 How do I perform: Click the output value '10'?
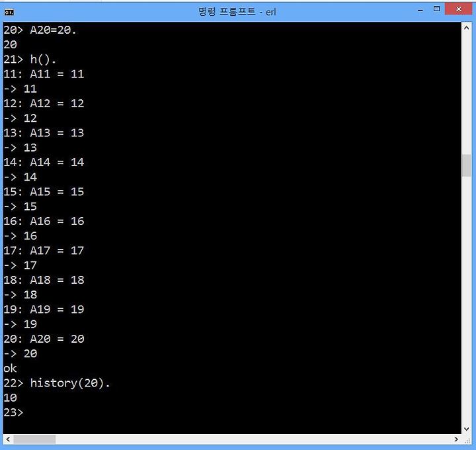[x=11, y=398]
